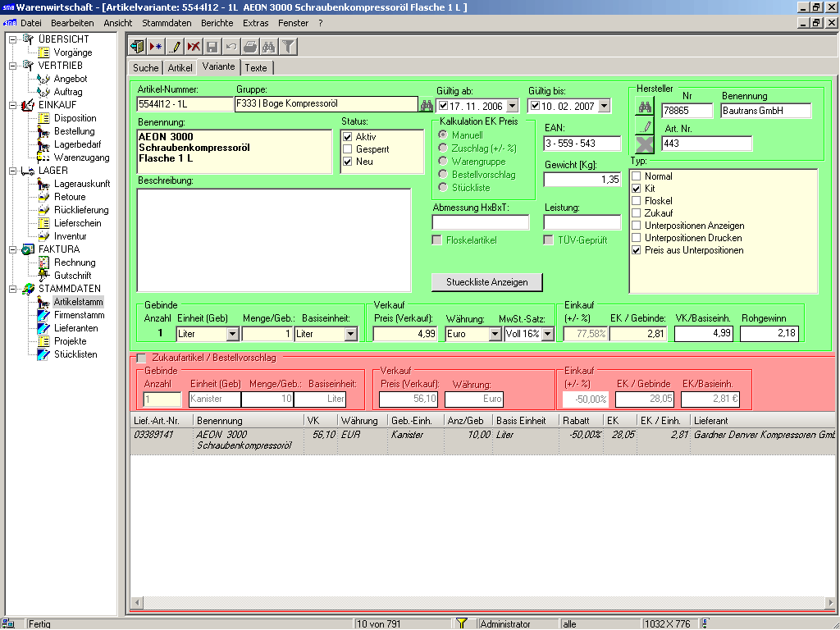Viewport: 840px width, 630px height.
Task: Click Disposition icon in navigation tree
Action: pyautogui.click(x=43, y=118)
